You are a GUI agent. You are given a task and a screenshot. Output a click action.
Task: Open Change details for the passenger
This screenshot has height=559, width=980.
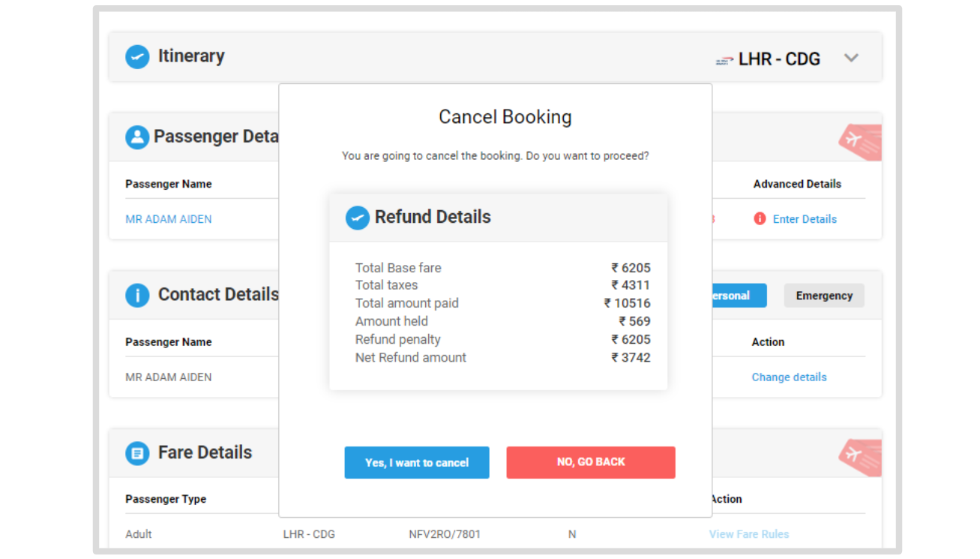pyautogui.click(x=789, y=377)
